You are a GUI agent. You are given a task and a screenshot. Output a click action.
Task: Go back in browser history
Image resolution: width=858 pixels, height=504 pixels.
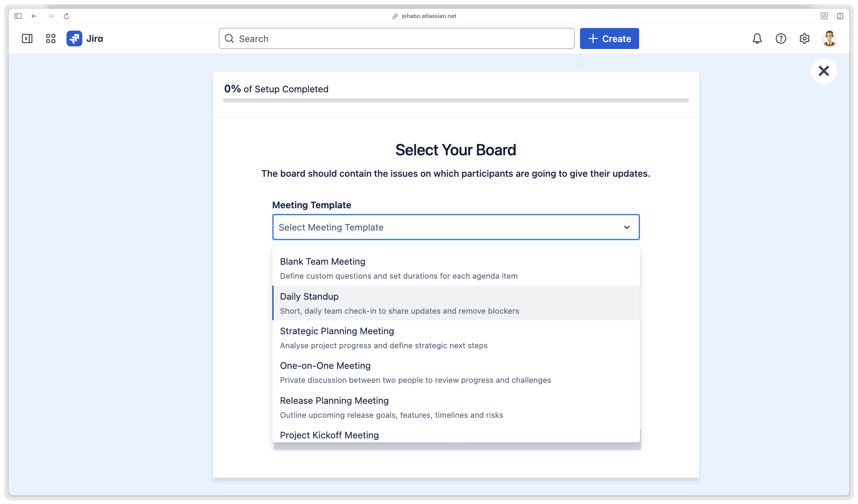tap(34, 16)
